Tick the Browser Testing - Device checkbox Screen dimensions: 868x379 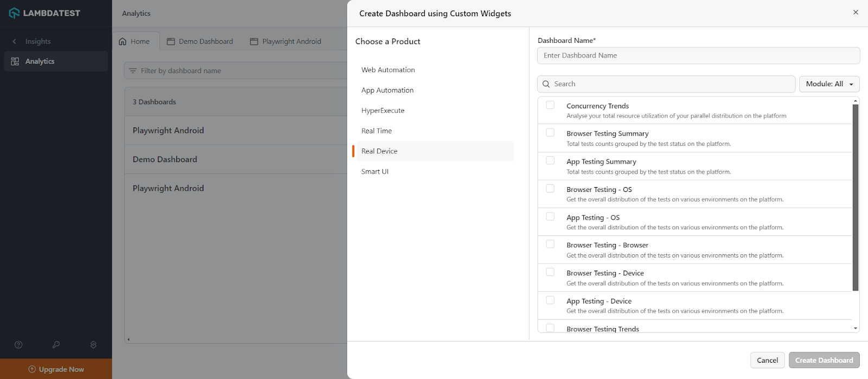coord(550,272)
